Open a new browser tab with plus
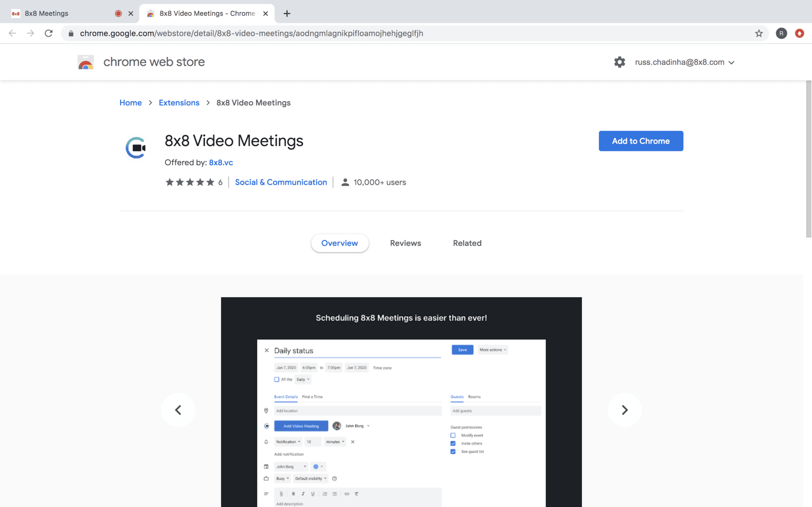 click(x=287, y=13)
